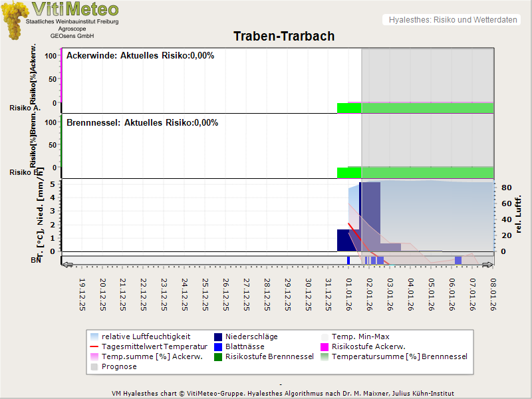Click the Hyalesthes: Risiko und Wetterdaten label
Screen dimensions: 532x399
click(x=452, y=20)
